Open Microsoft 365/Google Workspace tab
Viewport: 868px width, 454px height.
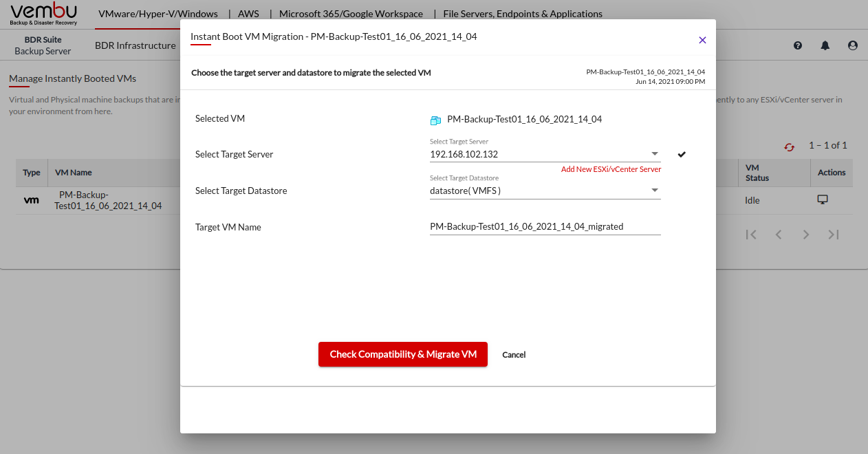coord(351,14)
